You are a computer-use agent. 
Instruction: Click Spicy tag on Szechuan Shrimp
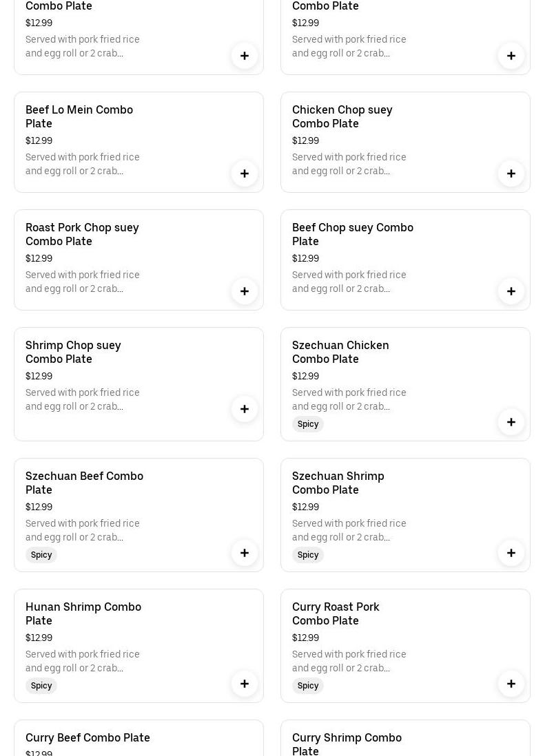pyautogui.click(x=308, y=555)
